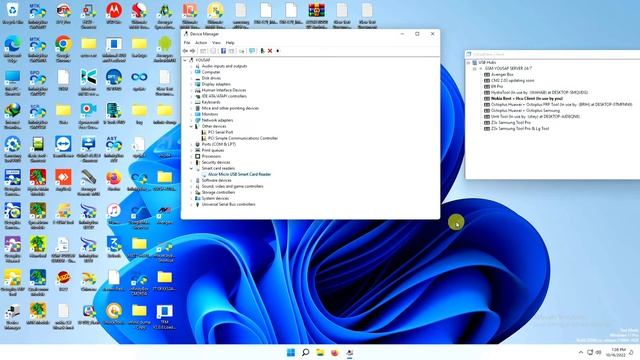This screenshot has height=360, width=640.
Task: Collapse Smart card readers node
Action: point(191,169)
